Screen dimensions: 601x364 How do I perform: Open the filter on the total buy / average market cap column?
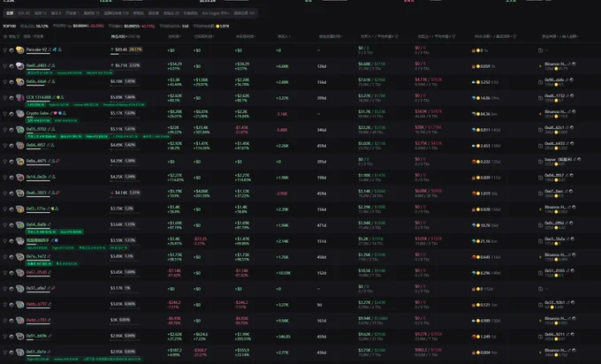point(396,36)
